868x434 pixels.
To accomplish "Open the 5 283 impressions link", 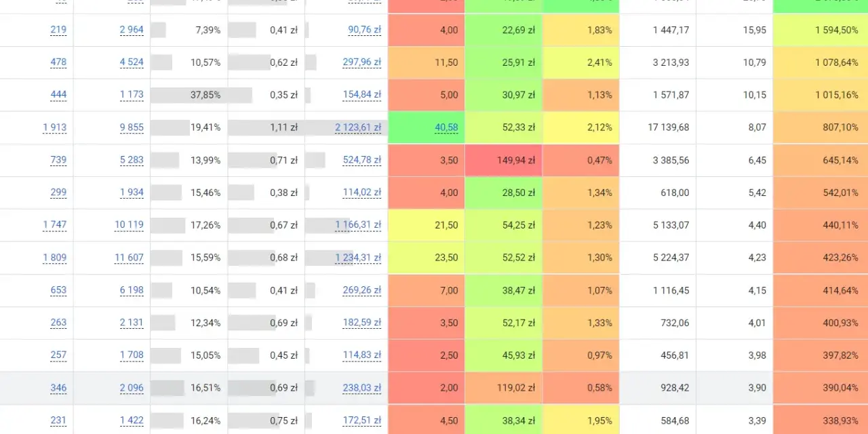I will 132,160.
